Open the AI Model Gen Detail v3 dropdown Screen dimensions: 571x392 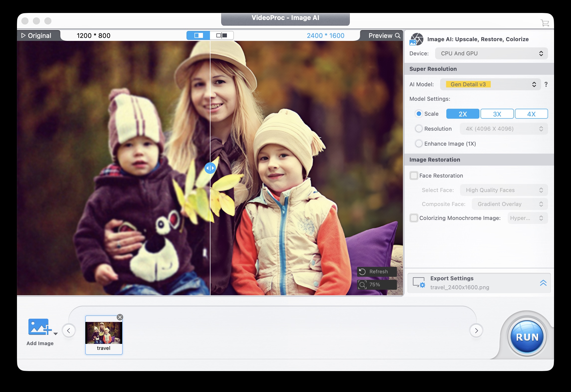(x=490, y=84)
